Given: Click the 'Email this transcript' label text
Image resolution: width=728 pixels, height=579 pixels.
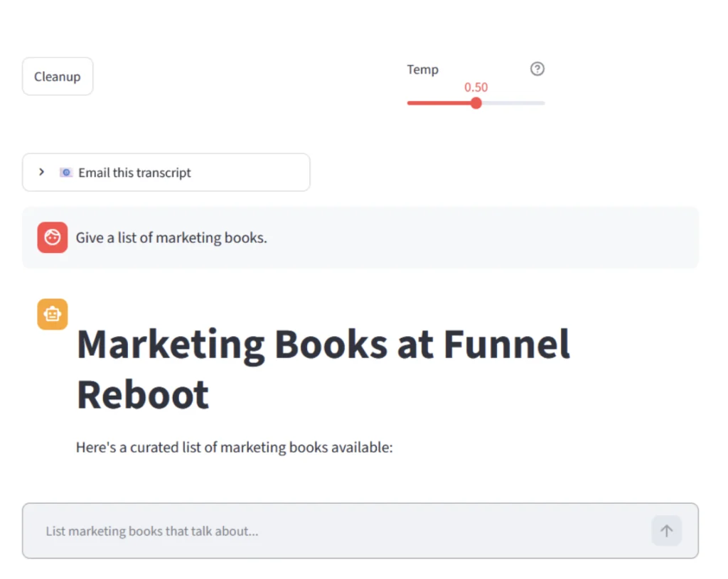Looking at the screenshot, I should click(134, 173).
